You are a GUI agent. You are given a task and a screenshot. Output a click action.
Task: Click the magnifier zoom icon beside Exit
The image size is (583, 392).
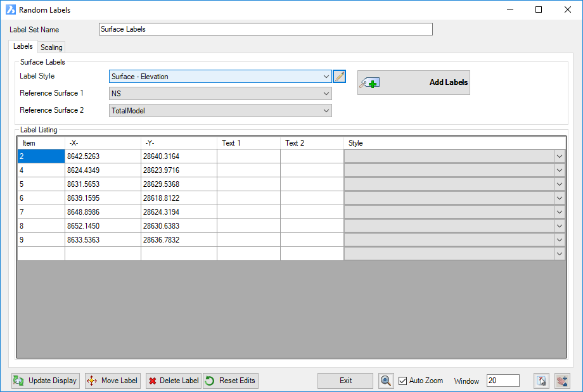tap(386, 381)
